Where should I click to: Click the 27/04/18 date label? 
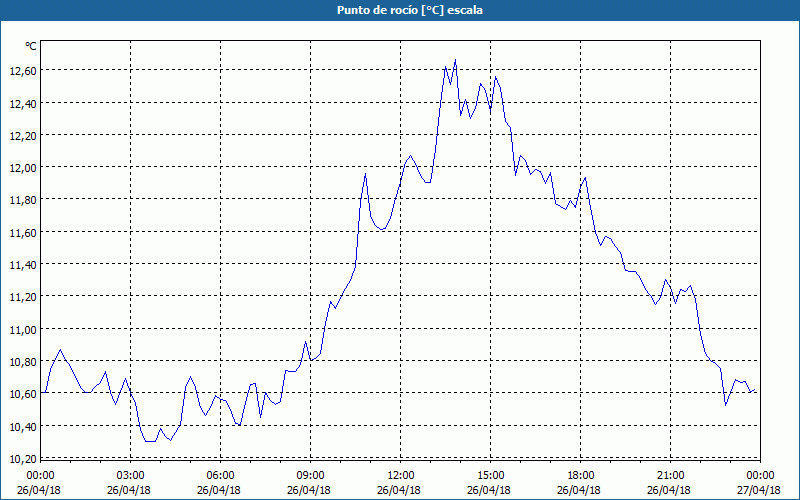pos(759,490)
